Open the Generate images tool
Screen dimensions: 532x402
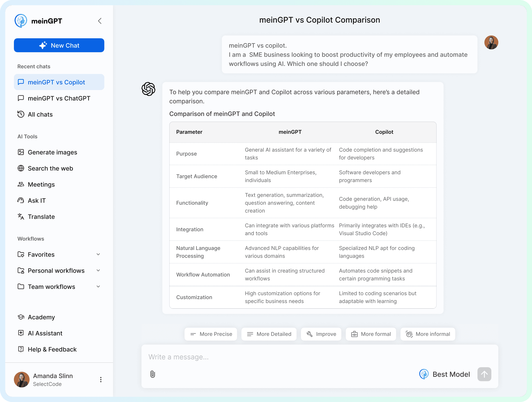tap(59, 152)
